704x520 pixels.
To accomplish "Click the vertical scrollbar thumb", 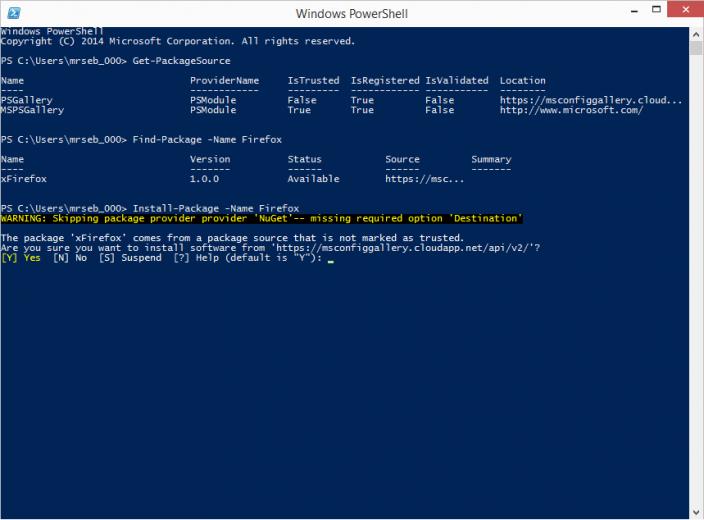I will (696, 48).
